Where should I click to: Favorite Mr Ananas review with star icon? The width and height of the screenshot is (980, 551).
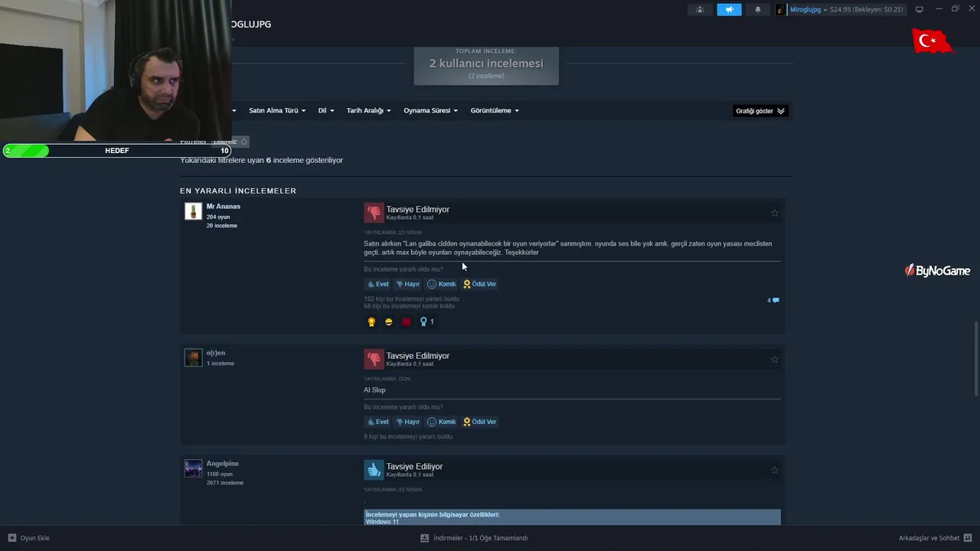click(774, 213)
